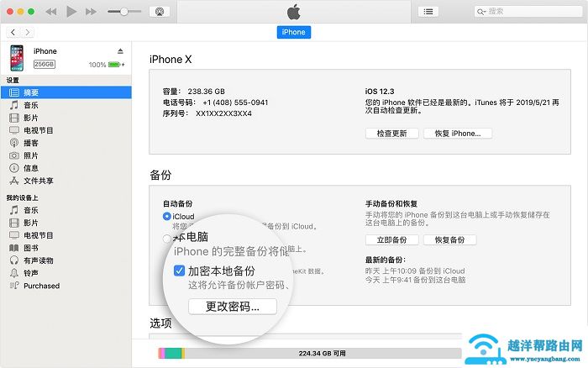Click the 检查更新 button
Screen dimensions: 588x368
point(391,134)
